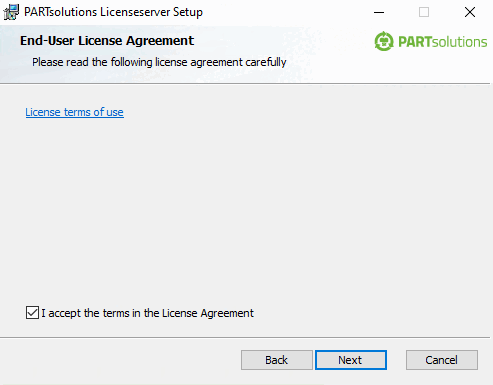Viewport: 493px width, 385px height.
Task: Open the License terms of use link
Action: (74, 112)
